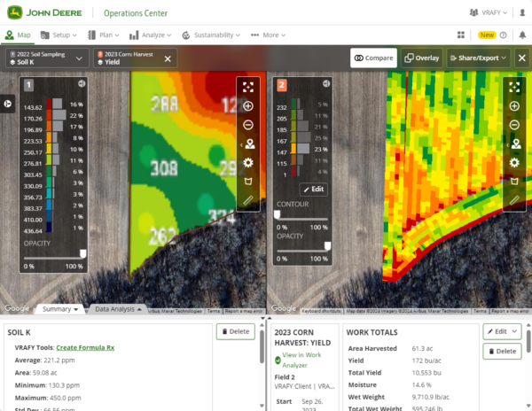Click the 276.81 legend color swatch

[49, 160]
